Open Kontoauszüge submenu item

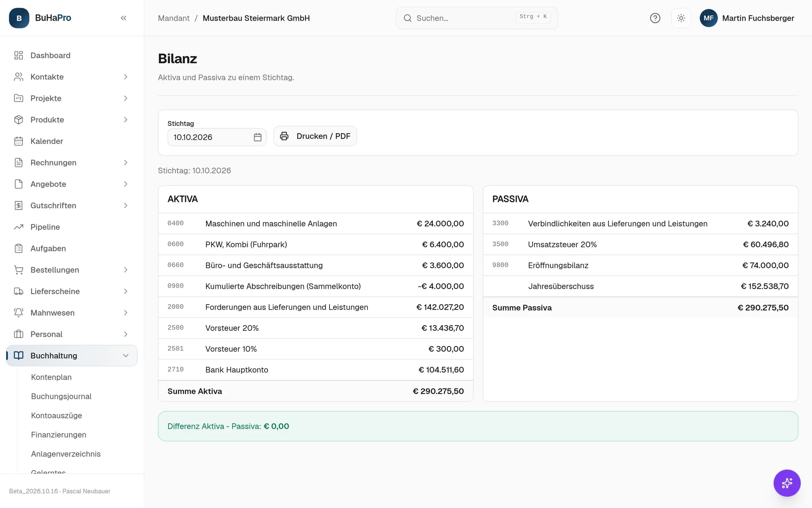pos(57,416)
